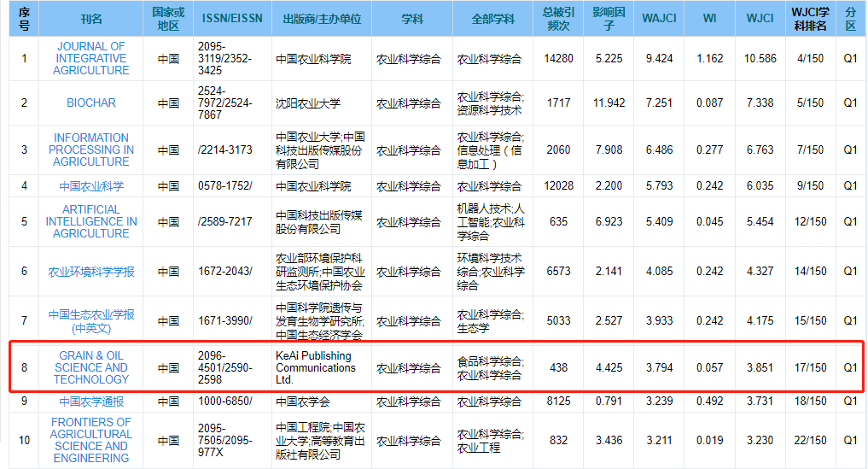Click the WAJCI column header
This screenshot has width=868, height=469.
pos(660,19)
